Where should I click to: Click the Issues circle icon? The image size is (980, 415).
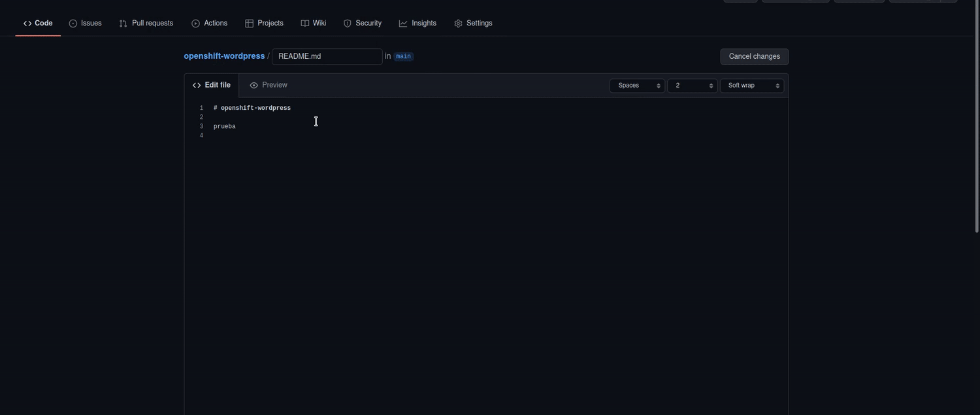[x=73, y=24]
